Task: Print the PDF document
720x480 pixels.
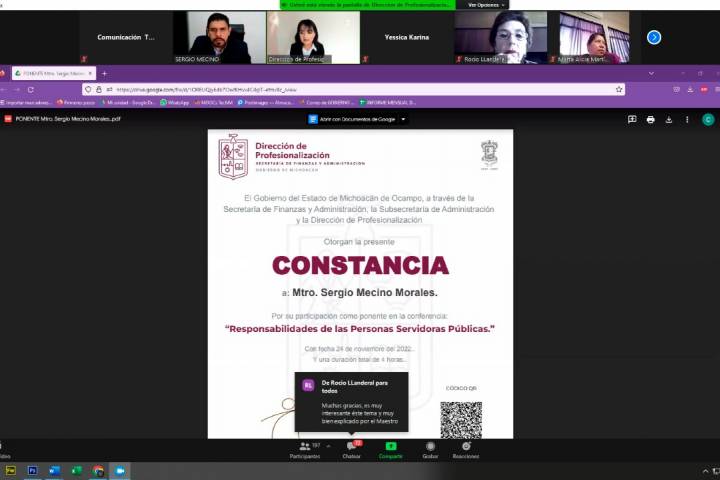Action: coord(650,119)
